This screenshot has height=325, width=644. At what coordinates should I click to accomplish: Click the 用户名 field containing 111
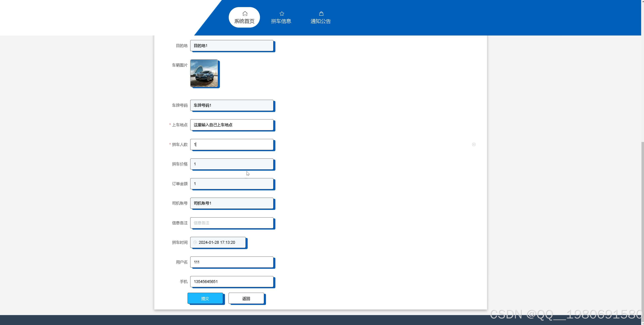(231, 262)
